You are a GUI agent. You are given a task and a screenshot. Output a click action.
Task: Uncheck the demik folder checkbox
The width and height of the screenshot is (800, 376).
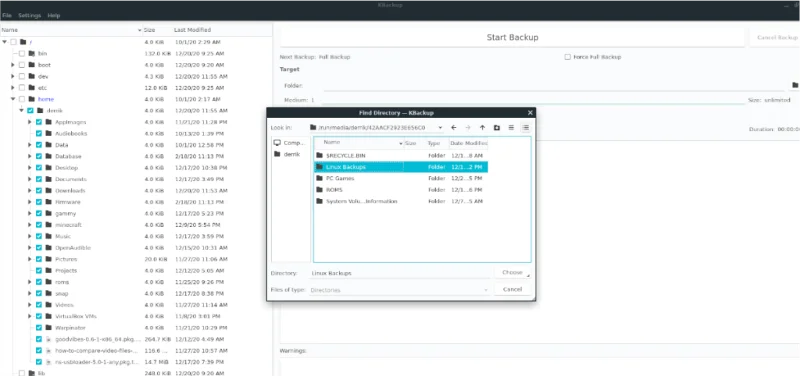(x=30, y=110)
